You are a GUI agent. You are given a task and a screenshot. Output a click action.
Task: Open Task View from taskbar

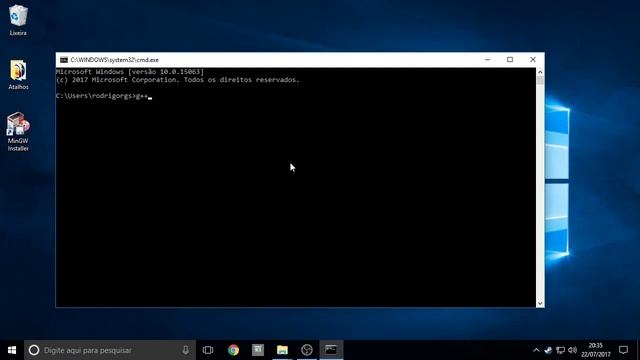(x=208, y=350)
